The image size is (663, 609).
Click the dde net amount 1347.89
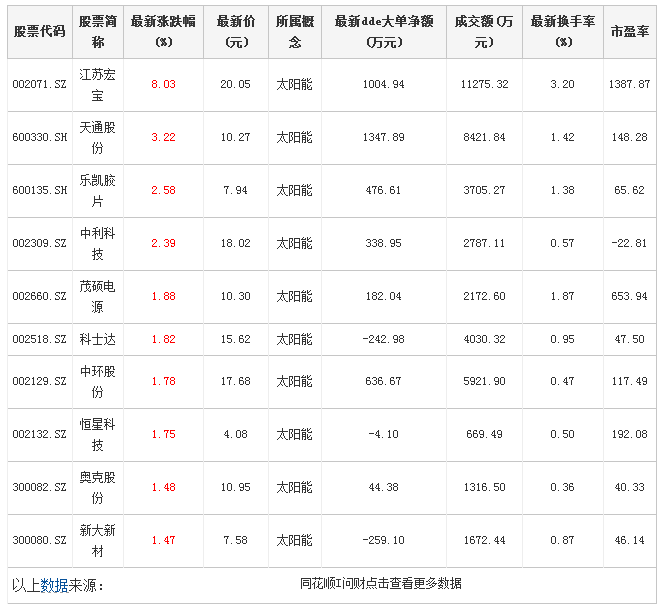[x=384, y=137]
